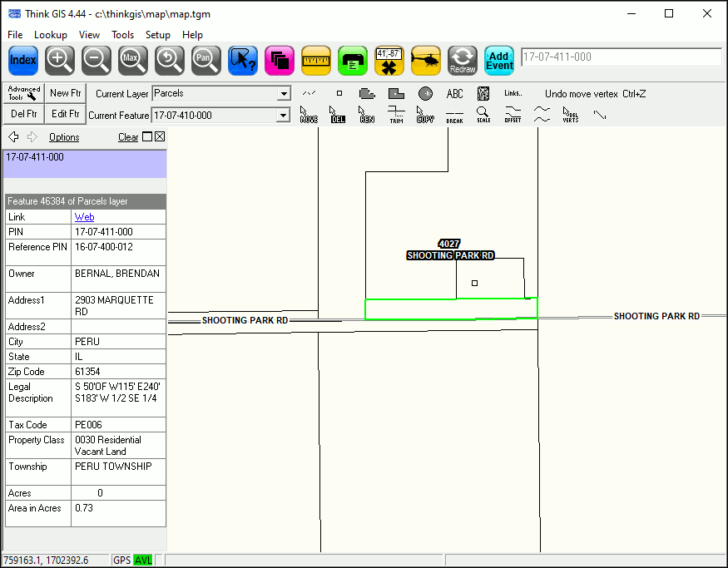
Task: Click the helicopter icon
Action: pos(425,60)
